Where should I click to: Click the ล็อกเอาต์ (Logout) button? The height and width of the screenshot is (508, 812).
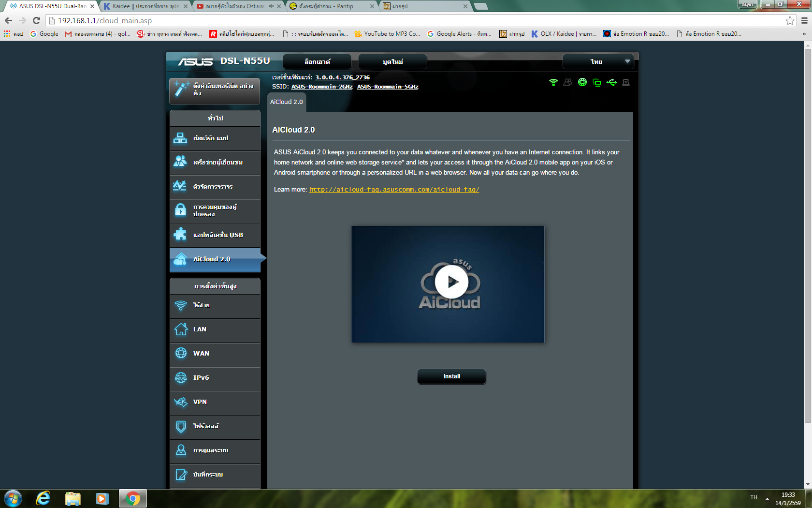point(318,61)
